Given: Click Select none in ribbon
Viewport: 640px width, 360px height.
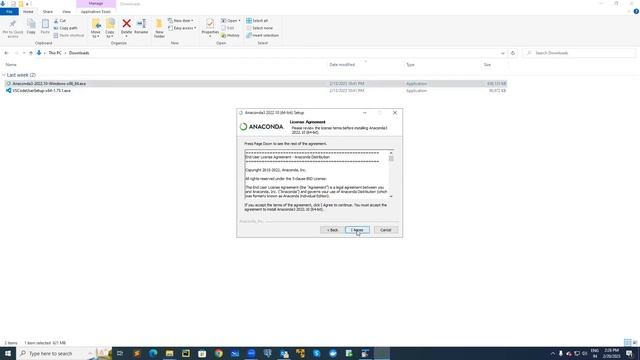Looking at the screenshot, I should click(x=259, y=28).
